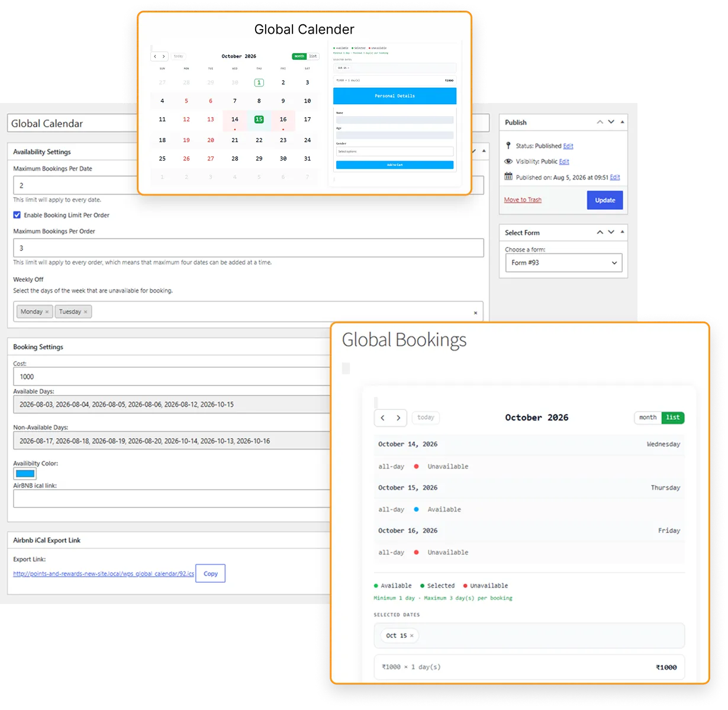Copy the Airbnb iCal export link
This screenshot has height=710, width=728.
[x=211, y=573]
